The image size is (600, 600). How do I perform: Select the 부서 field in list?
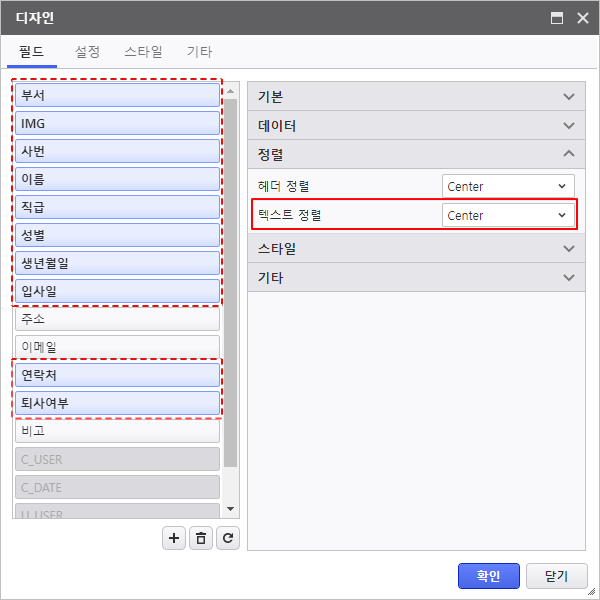click(116, 95)
